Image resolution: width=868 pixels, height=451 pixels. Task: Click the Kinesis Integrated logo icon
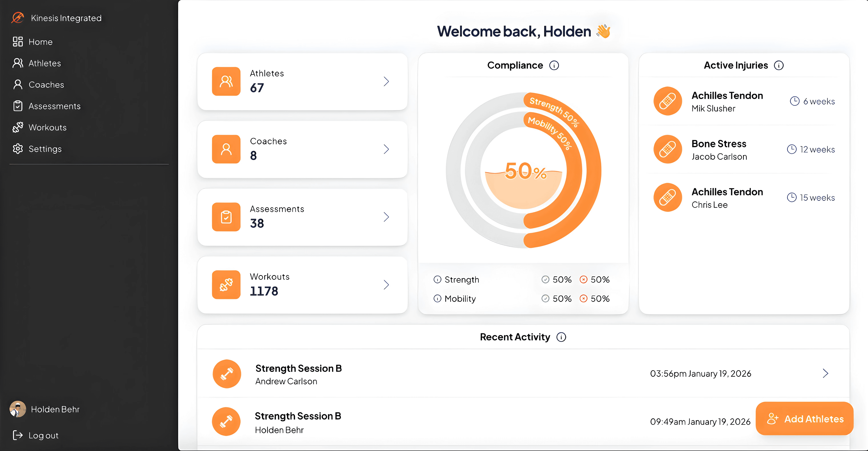tap(18, 18)
